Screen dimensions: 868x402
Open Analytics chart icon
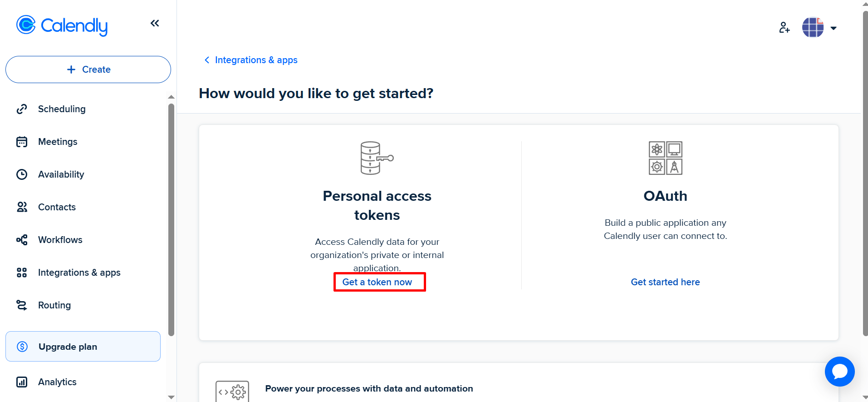22,382
